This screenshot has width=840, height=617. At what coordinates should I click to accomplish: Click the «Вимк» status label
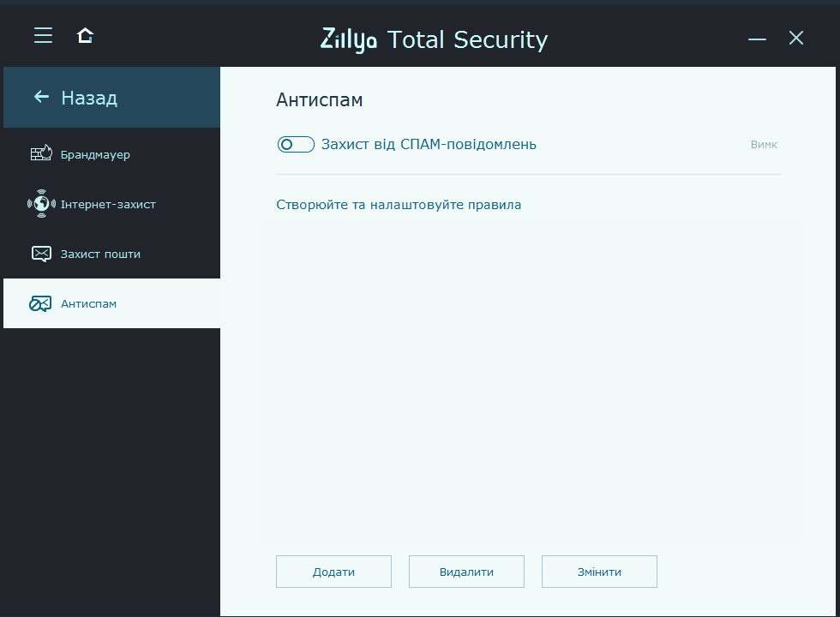764,144
